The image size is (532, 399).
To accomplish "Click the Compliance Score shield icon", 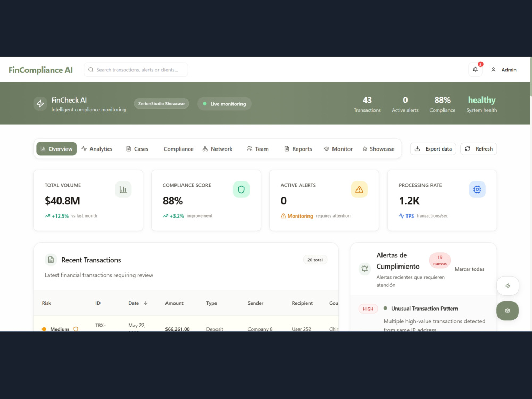I will [x=241, y=189].
